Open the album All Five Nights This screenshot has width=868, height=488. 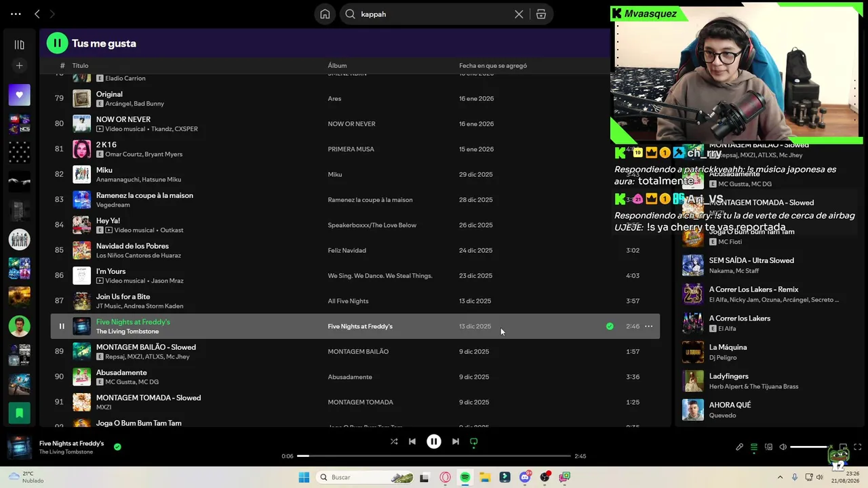tap(348, 301)
